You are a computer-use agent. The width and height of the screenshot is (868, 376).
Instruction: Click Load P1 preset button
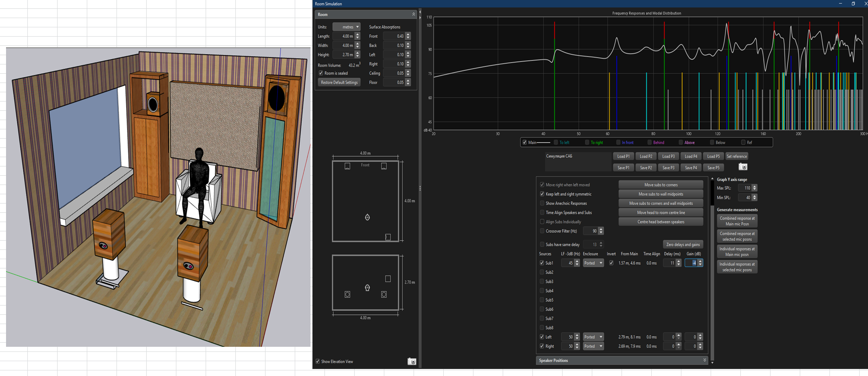pos(623,156)
